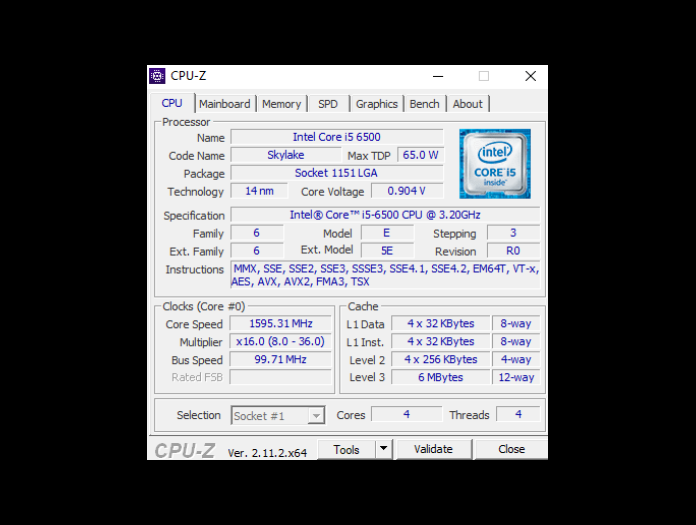
Task: Click the multiplier 'x16.0 (8.0 - 36.0)'
Action: (281, 341)
